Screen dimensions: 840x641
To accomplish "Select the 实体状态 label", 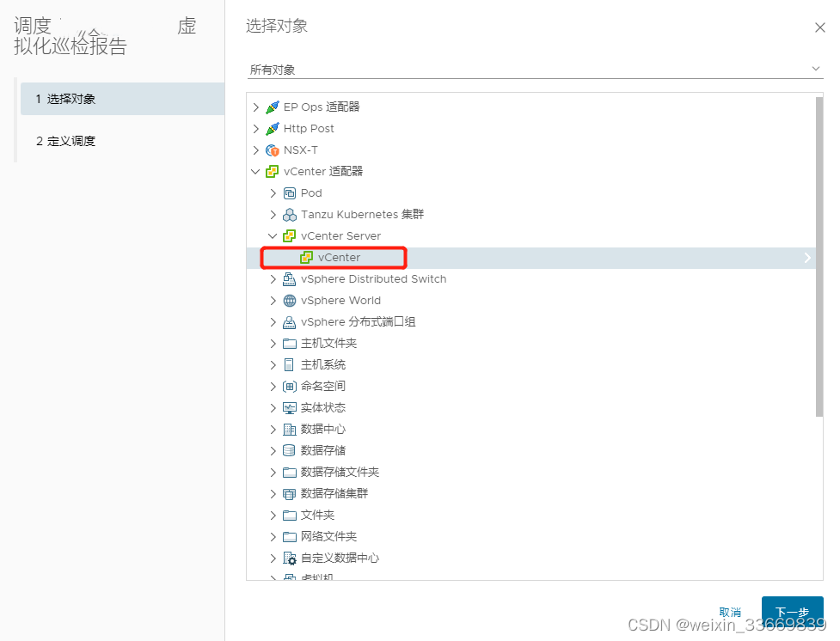I will click(323, 407).
